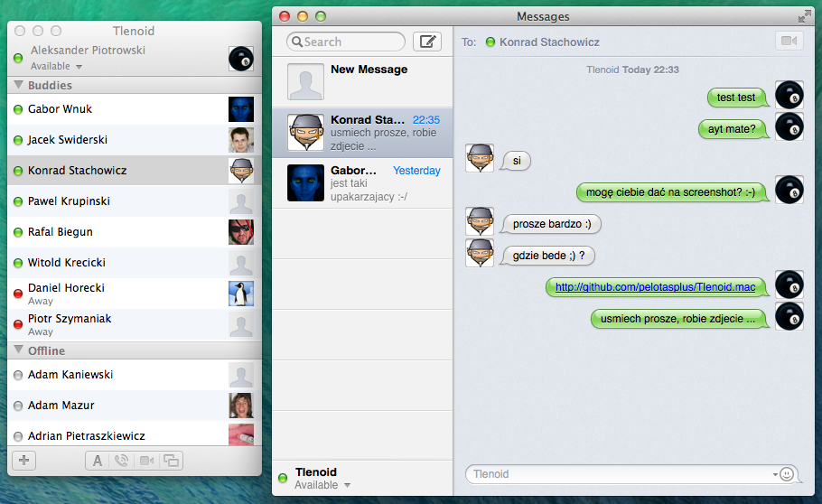The height and width of the screenshot is (504, 822).
Task: Click the audio call phone icon in Tlenoid
Action: click(121, 461)
